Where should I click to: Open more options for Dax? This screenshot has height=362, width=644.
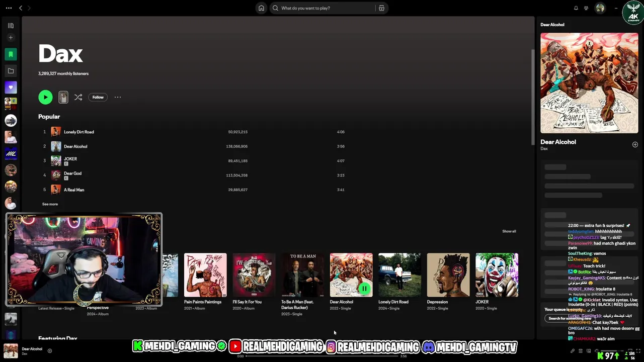click(x=118, y=97)
